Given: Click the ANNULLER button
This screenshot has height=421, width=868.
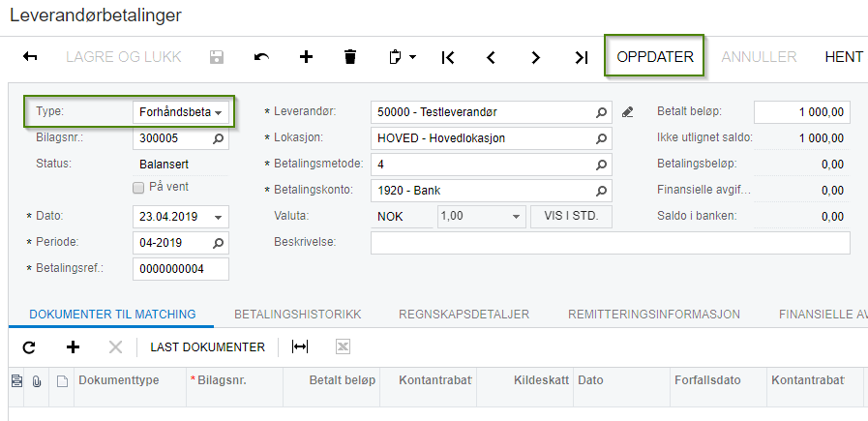Looking at the screenshot, I should pyautogui.click(x=759, y=56).
